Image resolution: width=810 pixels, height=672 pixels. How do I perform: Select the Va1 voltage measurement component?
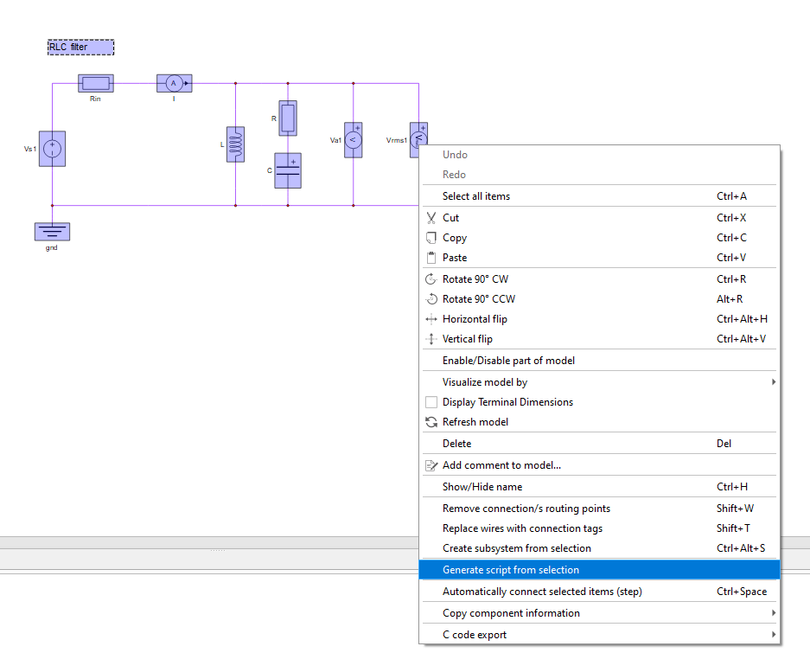354,140
